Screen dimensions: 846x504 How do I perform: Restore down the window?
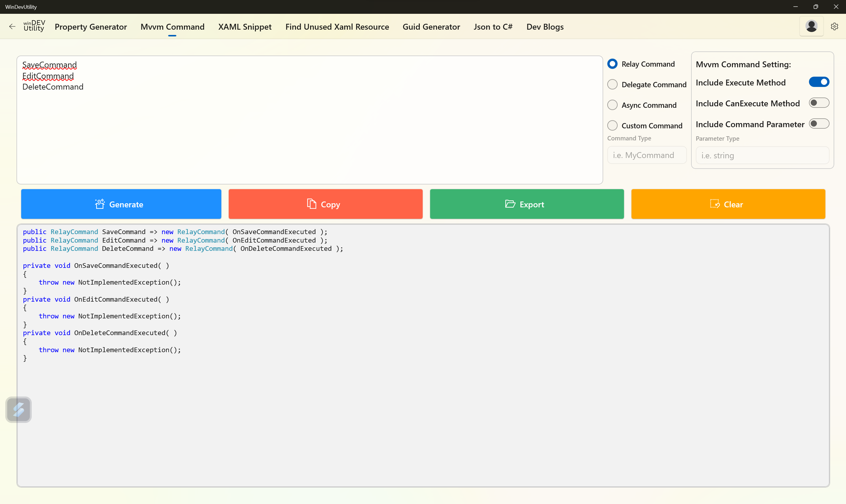pyautogui.click(x=815, y=7)
